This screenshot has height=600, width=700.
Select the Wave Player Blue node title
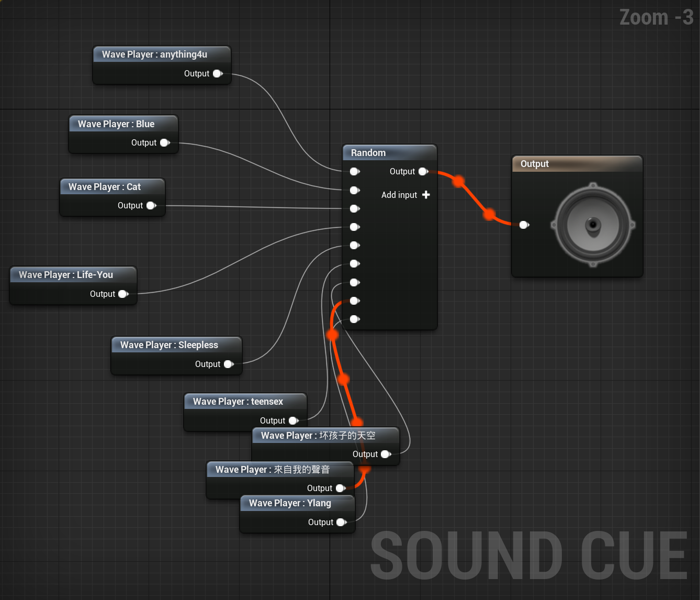point(123,124)
